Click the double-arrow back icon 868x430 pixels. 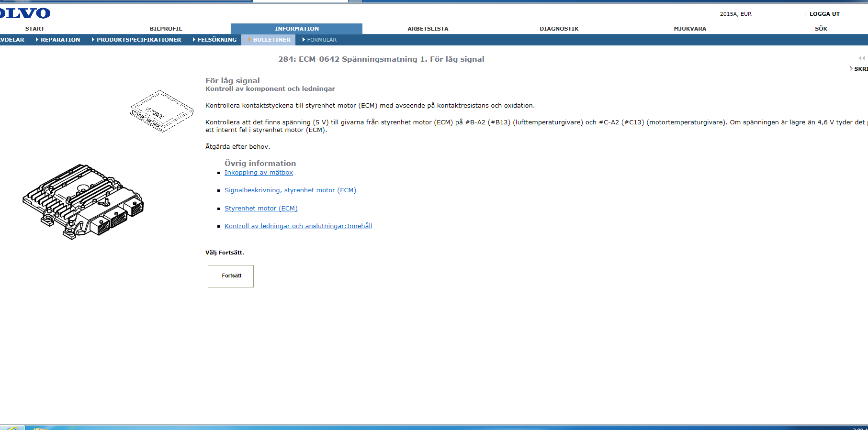(861, 58)
